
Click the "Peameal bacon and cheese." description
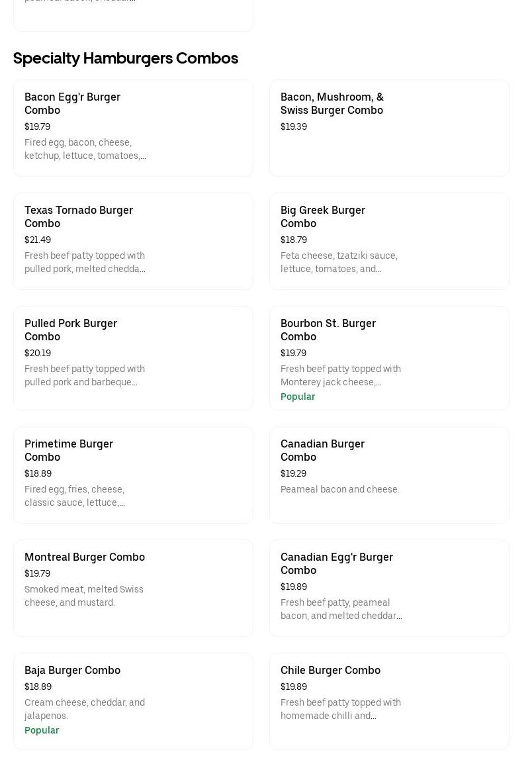pos(339,489)
